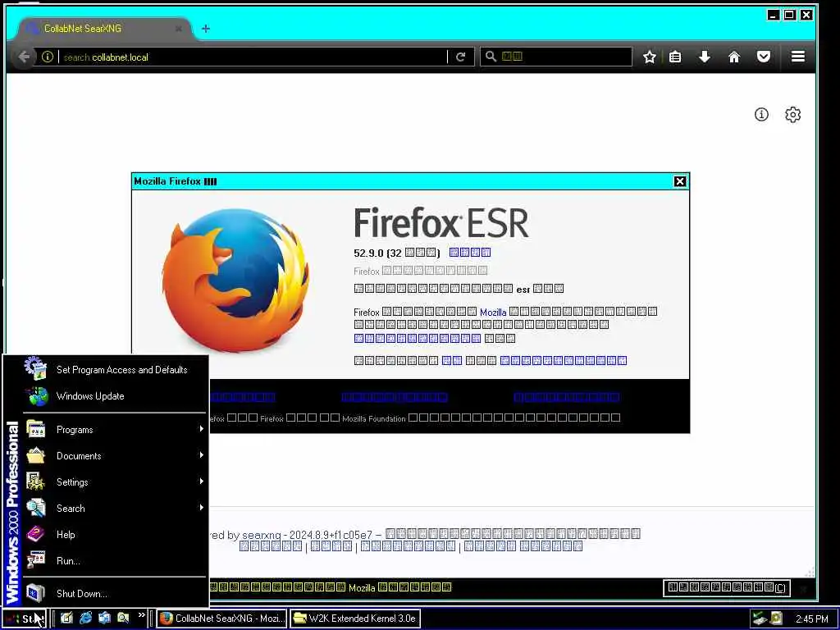Screen dimensions: 840x630
Task: Click the Help book icon in Start menu
Action: [35, 534]
